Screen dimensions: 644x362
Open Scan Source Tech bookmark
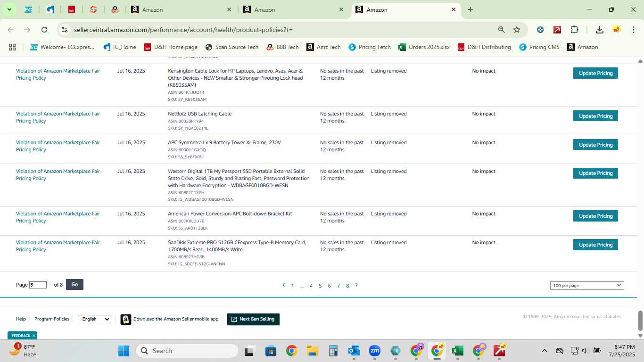232,47
